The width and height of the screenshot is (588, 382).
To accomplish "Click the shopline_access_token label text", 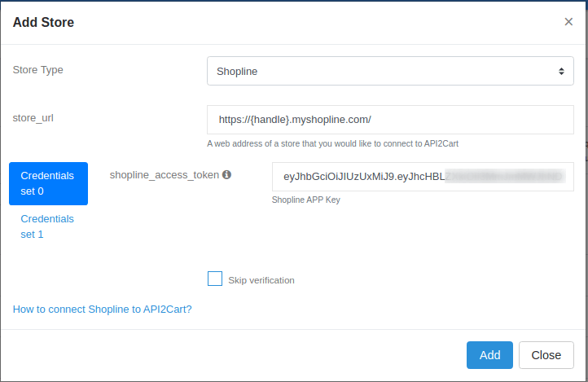I will tap(164, 174).
